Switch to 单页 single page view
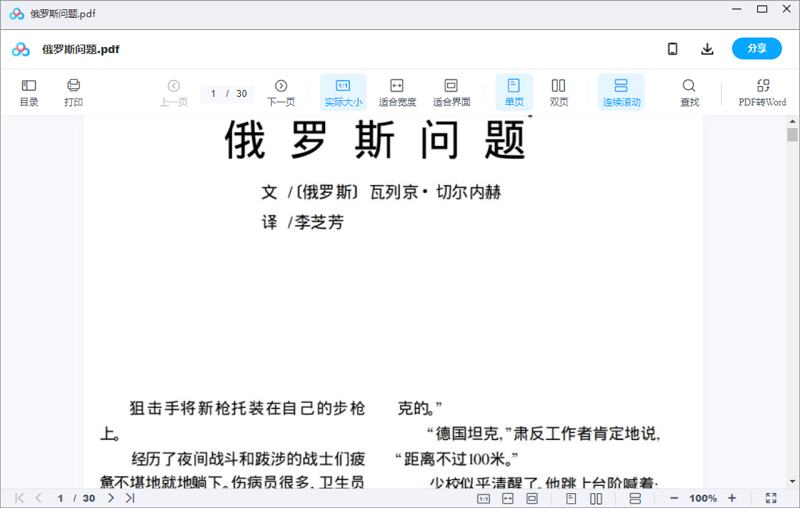The image size is (800, 508). [x=514, y=92]
